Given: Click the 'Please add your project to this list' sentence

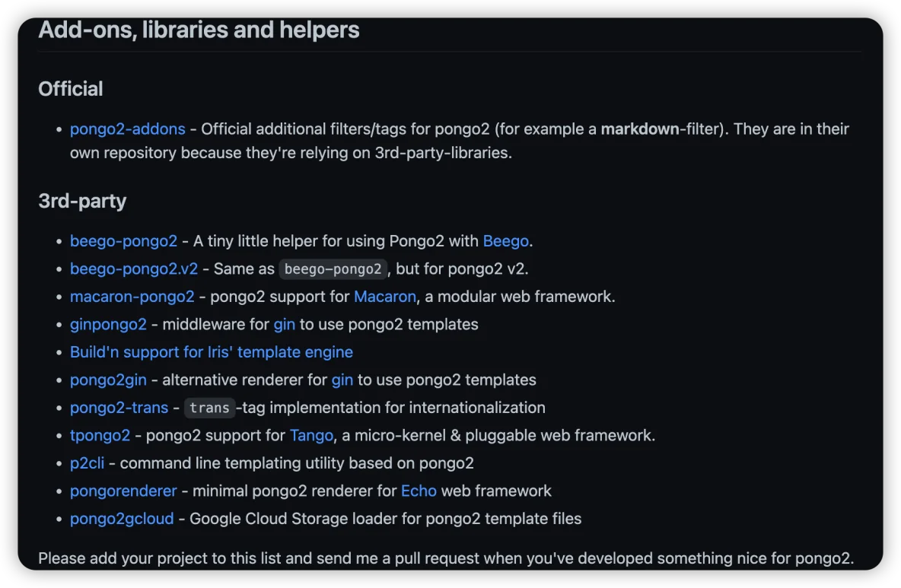Looking at the screenshot, I should pos(447,558).
